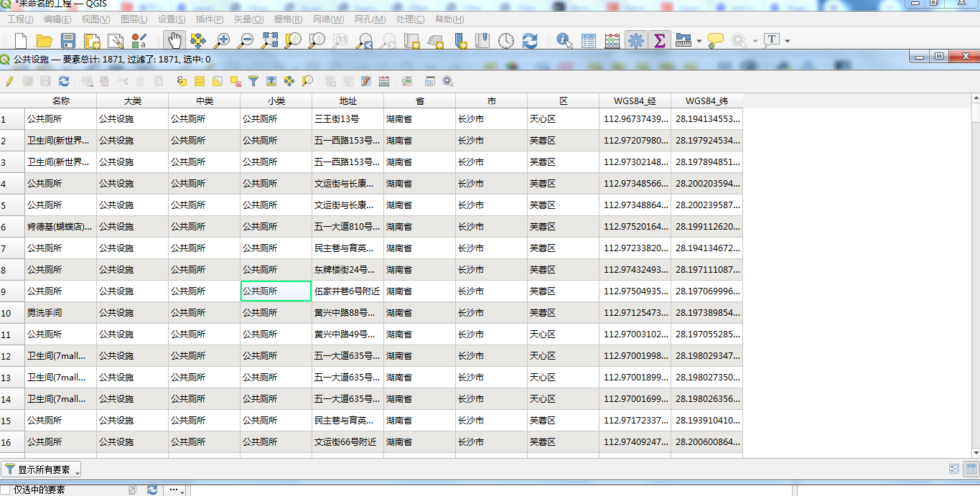The image size is (980, 496).
Task: Click the New Spatial Bookmark icon
Action: click(459, 41)
